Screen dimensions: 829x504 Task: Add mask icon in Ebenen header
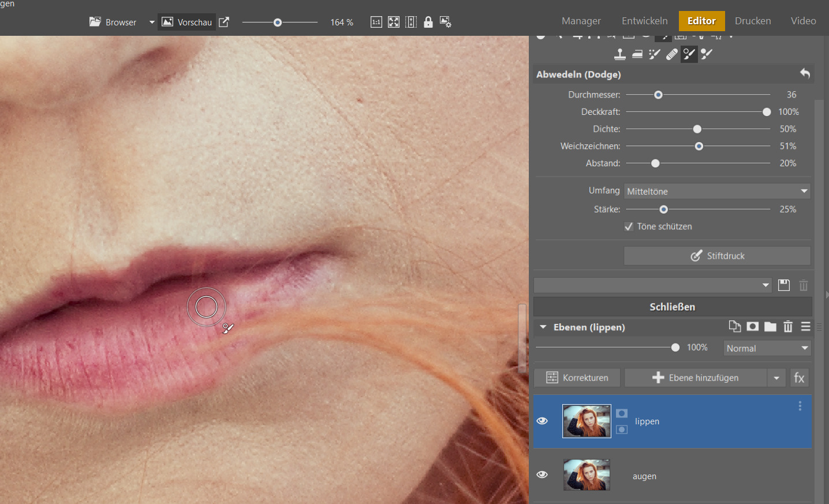pyautogui.click(x=753, y=327)
